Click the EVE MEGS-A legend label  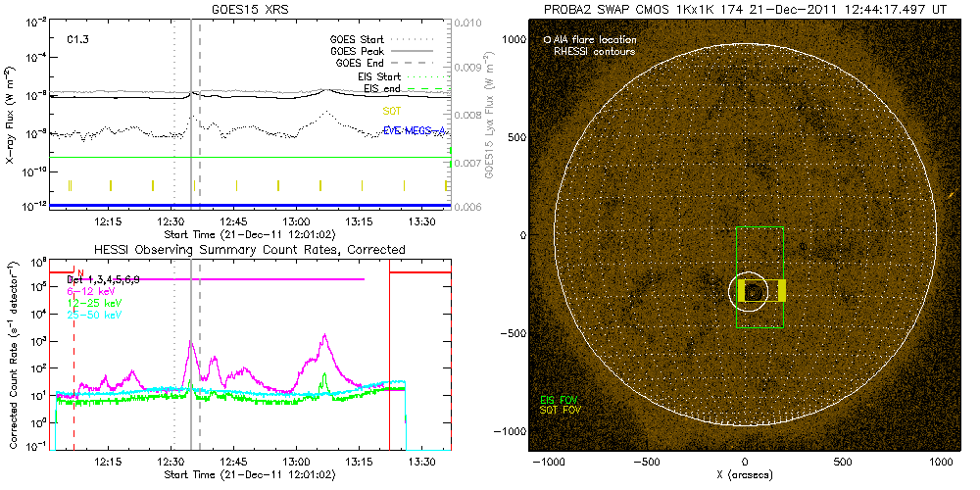(x=414, y=130)
